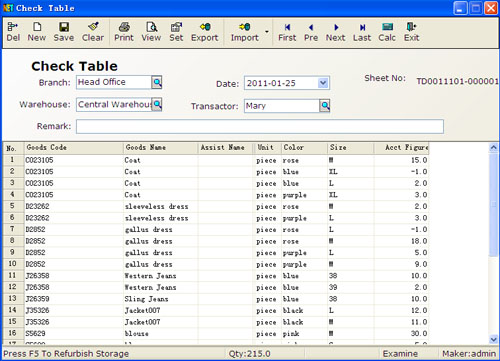Open the Set toolbar icon

tap(176, 32)
